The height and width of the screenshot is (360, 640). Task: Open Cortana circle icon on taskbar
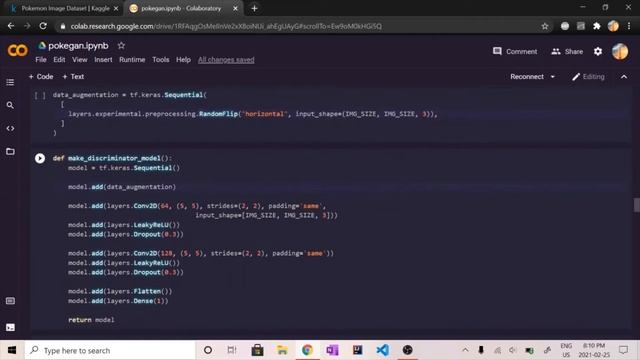coord(207,350)
